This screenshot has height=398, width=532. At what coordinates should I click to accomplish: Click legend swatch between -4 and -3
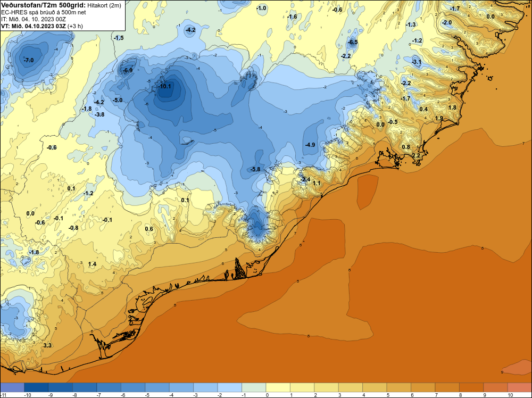[x=181, y=387]
